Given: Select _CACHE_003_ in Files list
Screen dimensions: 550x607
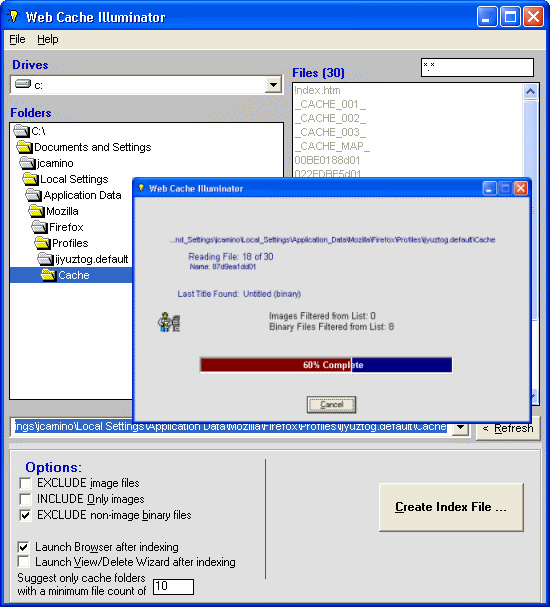Looking at the screenshot, I should tap(330, 132).
